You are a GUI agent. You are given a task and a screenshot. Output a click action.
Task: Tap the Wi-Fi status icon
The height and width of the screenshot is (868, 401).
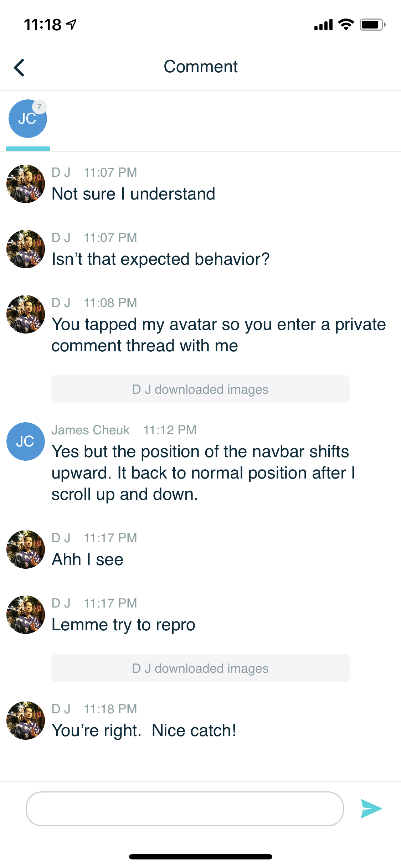(x=346, y=25)
